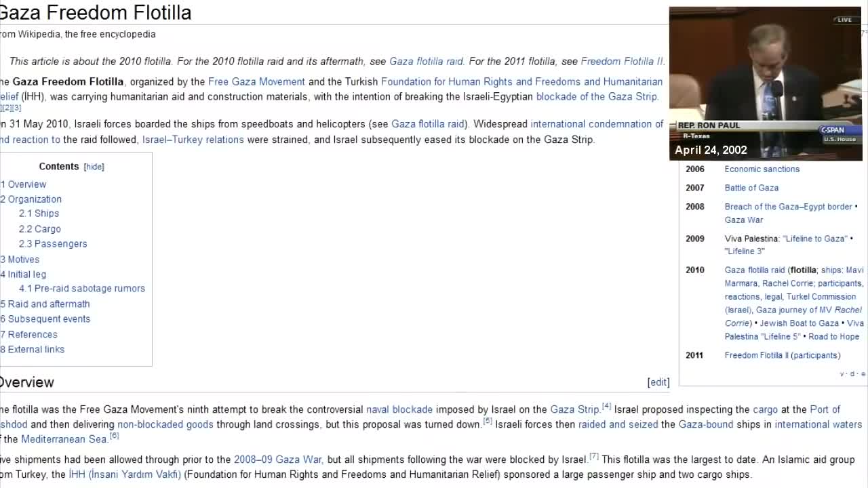This screenshot has height=488, width=868.
Task: Open the Rachel Corrie ship link in sidebar
Action: tap(787, 283)
